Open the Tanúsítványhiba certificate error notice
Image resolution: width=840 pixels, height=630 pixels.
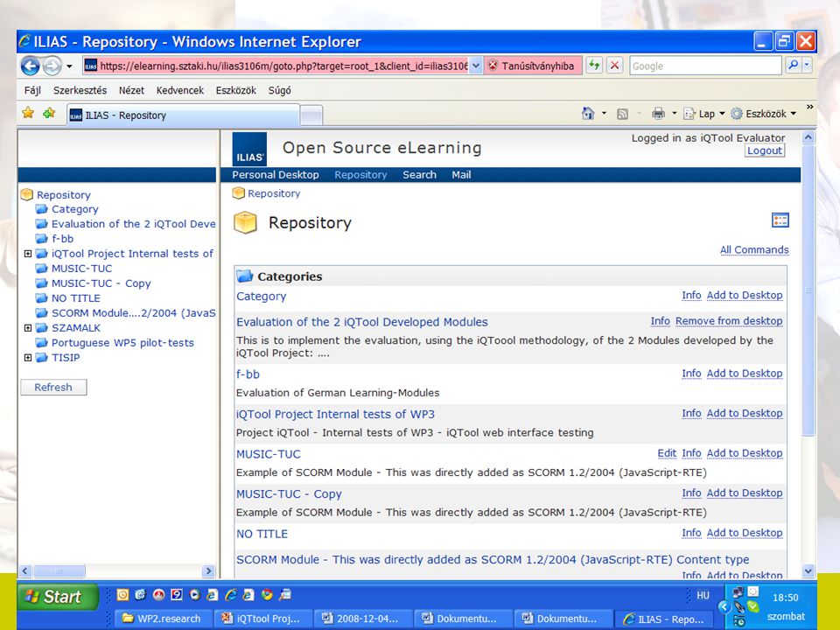pyautogui.click(x=533, y=66)
